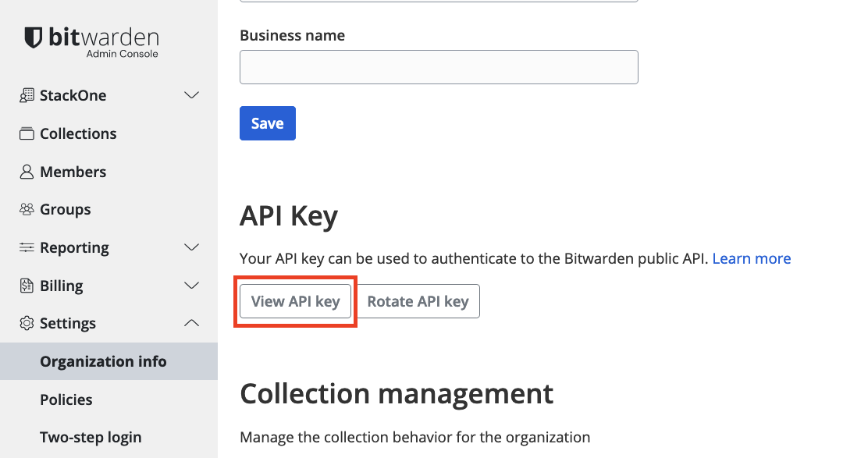Viewport: 868px width, 458px height.
Task: Click the Settings gear icon
Action: coord(26,323)
